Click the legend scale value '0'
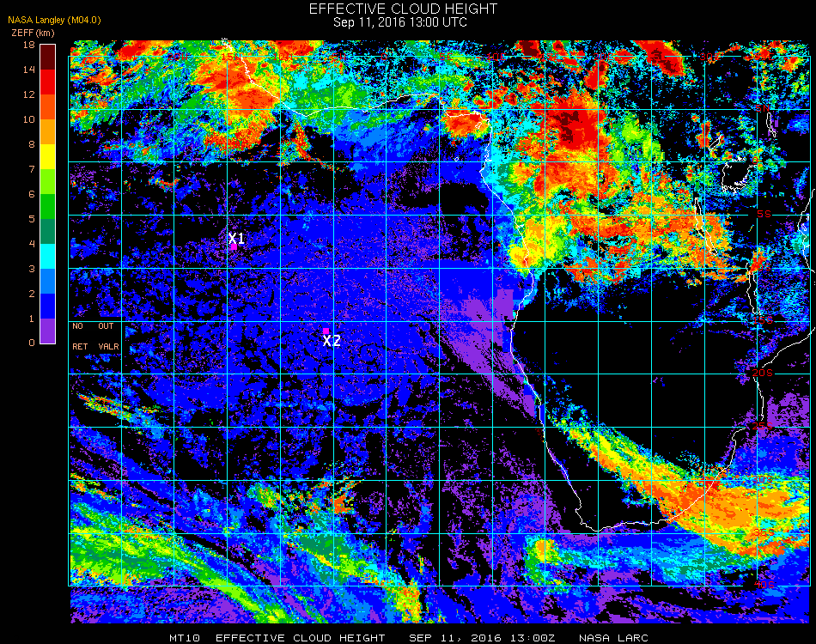Viewport: 816px width, 644px height. tap(32, 343)
